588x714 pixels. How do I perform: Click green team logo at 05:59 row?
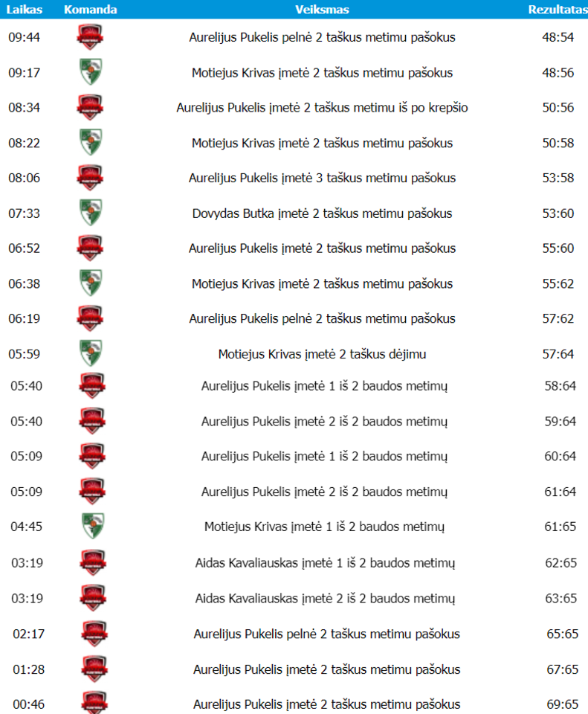coord(90,354)
